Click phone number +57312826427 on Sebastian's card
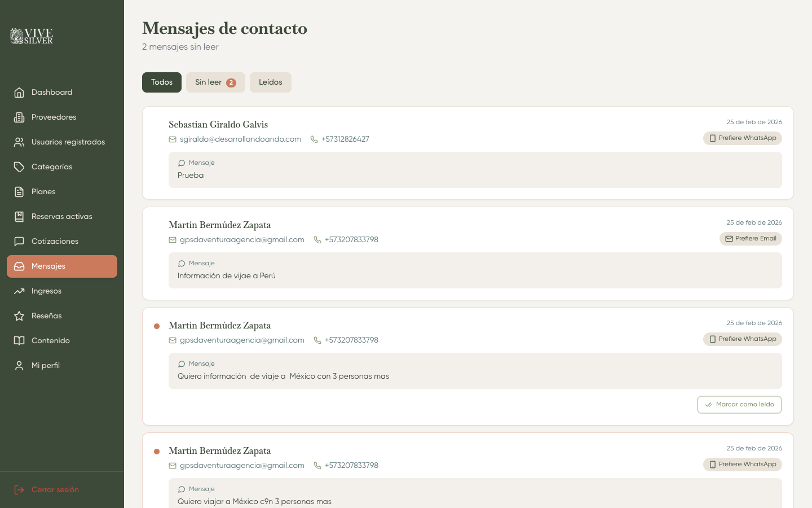 click(x=345, y=139)
